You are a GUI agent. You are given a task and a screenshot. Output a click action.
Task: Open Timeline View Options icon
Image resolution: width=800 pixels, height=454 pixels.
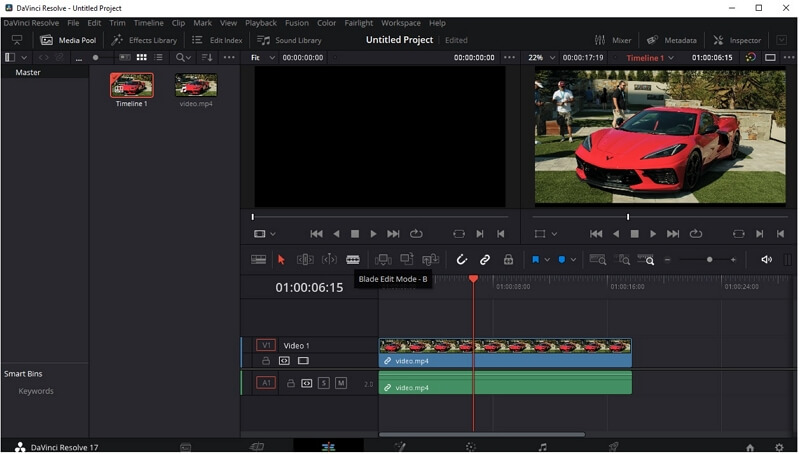(258, 260)
